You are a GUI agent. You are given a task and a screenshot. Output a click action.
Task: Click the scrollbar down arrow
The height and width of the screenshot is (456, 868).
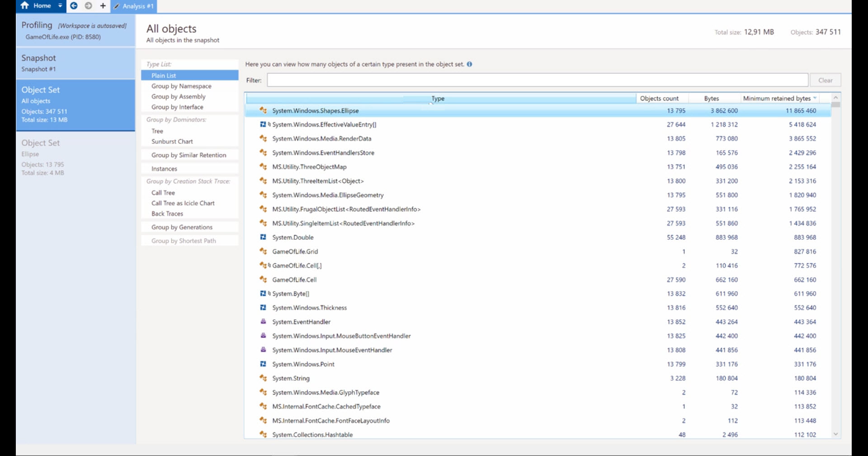835,434
